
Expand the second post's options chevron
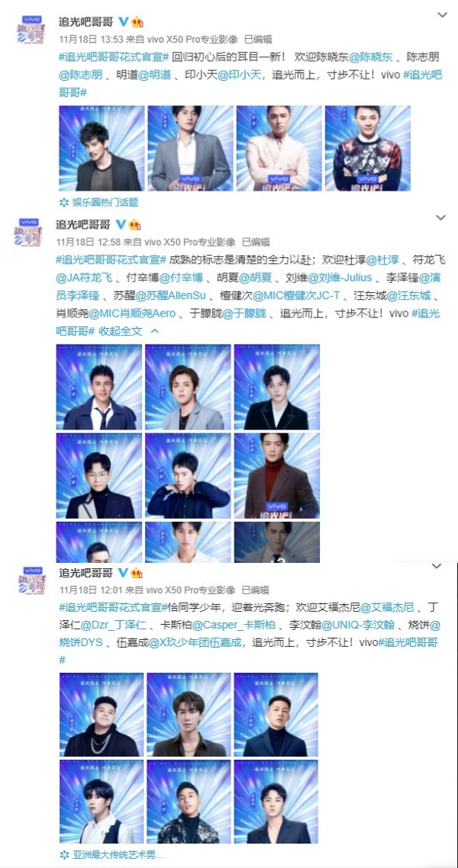click(441, 217)
